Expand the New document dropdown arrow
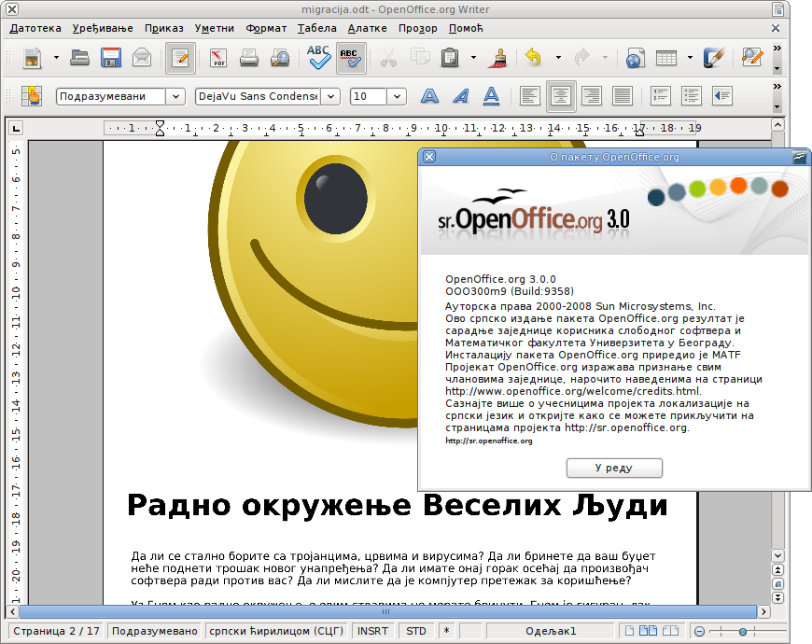The height and width of the screenshot is (644, 812). pos(56,58)
